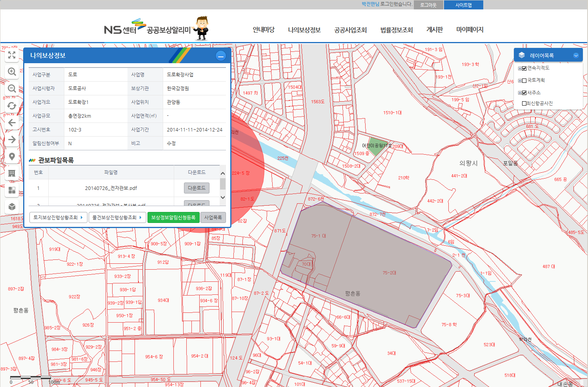Click the 3D cube map tool

(x=12, y=207)
